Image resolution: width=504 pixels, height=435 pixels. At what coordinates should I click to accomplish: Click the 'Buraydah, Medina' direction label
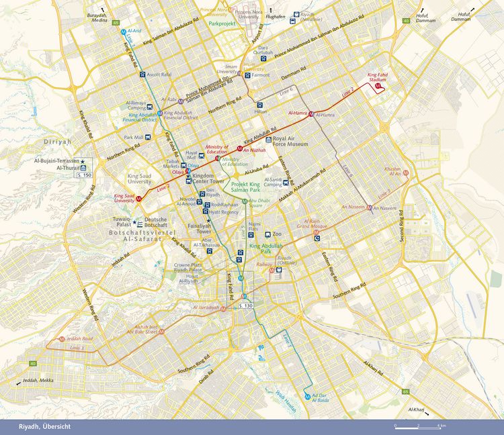tap(97, 17)
